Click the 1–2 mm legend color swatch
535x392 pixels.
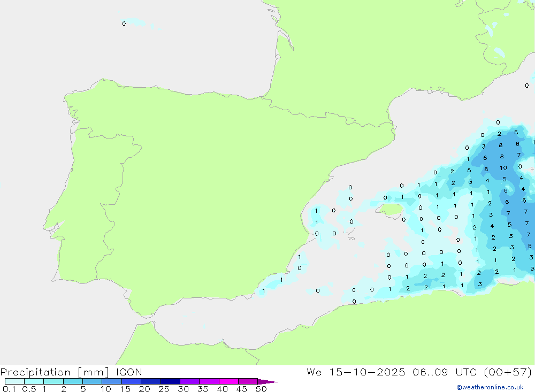[53, 381]
